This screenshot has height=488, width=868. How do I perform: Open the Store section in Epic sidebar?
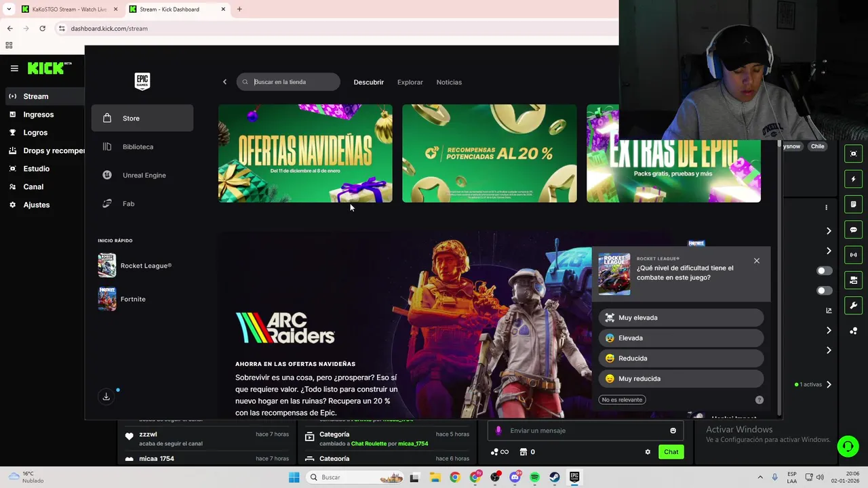(142, 118)
